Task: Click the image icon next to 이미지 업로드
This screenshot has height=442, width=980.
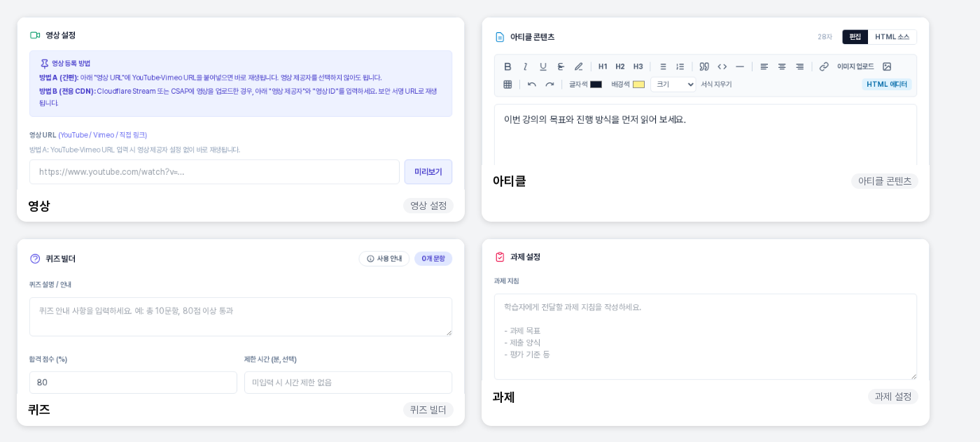Action: click(887, 66)
